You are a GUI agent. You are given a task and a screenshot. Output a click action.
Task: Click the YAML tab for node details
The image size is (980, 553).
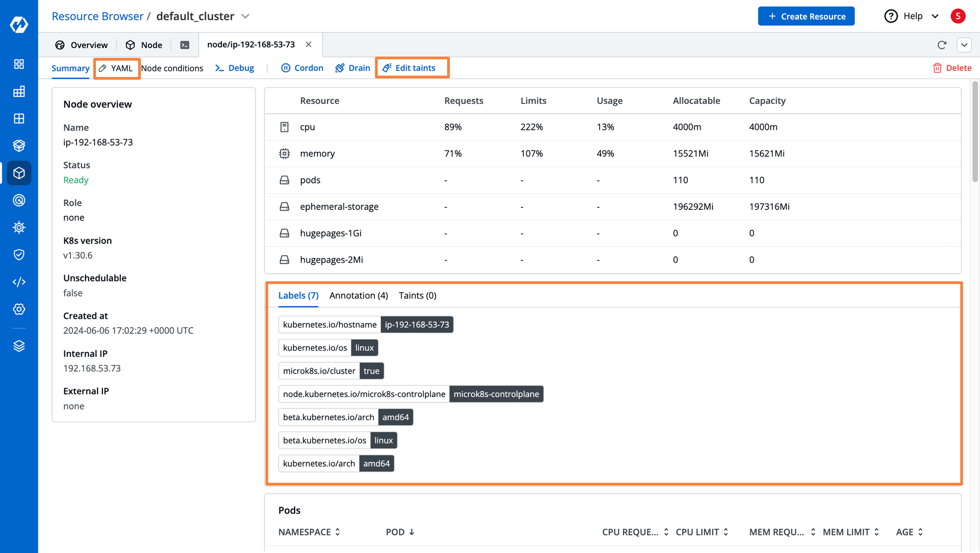pos(116,67)
